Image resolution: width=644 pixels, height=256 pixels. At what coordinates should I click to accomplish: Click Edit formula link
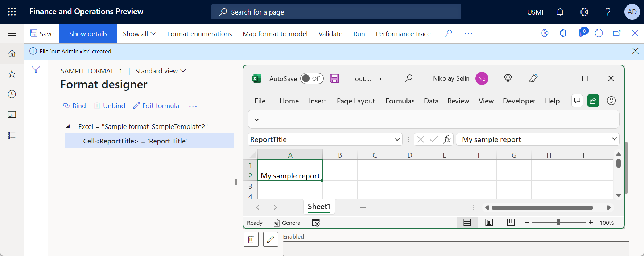coord(156,106)
